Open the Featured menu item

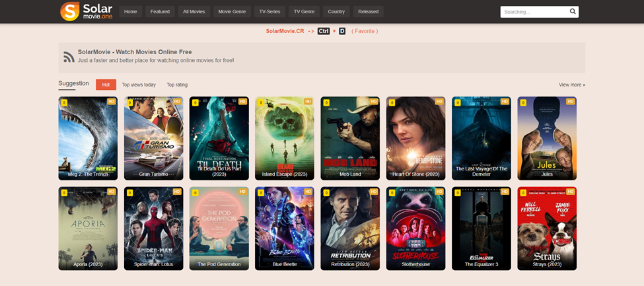(160, 11)
